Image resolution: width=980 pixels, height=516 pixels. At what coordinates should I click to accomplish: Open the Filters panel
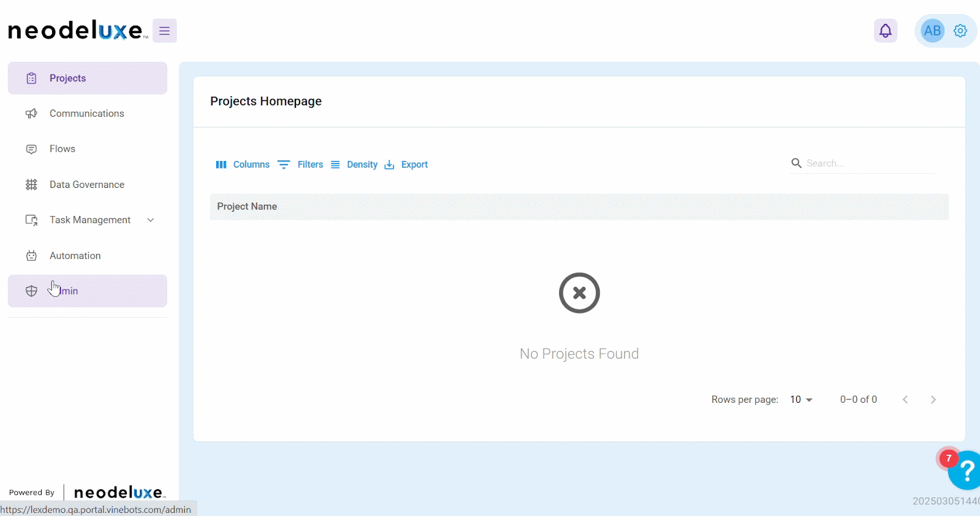pos(300,165)
